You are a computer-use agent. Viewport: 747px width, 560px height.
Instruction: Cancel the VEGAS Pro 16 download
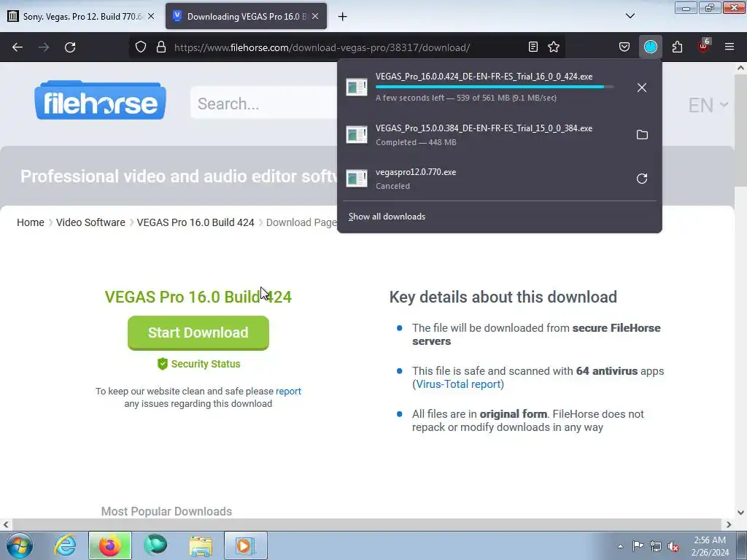[x=642, y=87]
